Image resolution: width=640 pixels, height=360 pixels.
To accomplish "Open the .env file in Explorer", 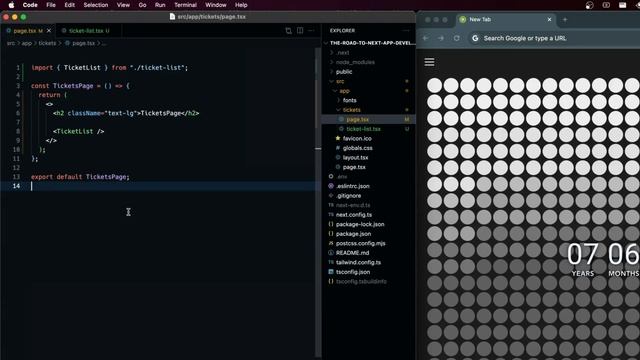I will 369,176.
